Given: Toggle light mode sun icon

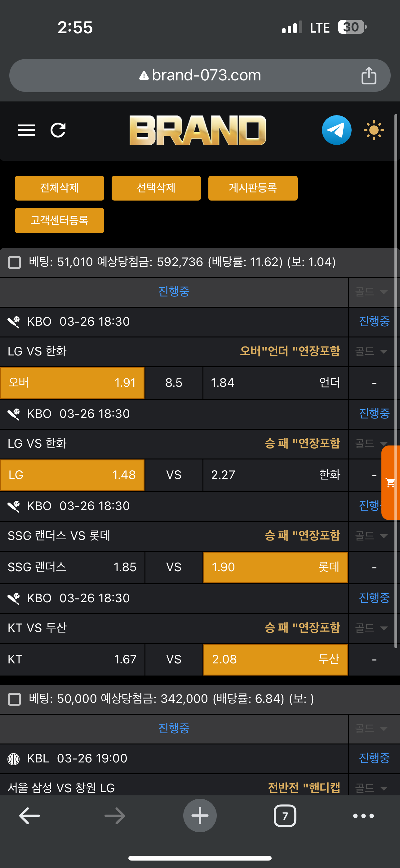Looking at the screenshot, I should click(374, 130).
